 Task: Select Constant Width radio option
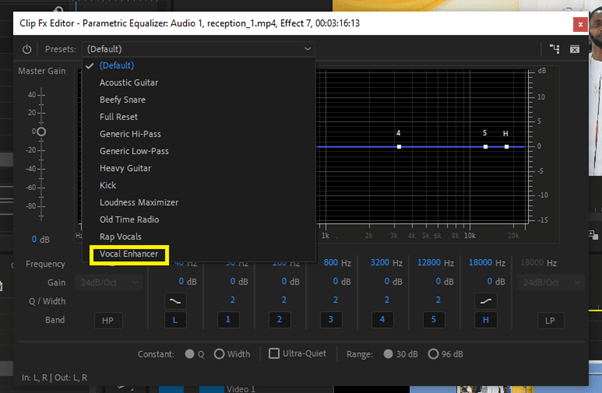(219, 354)
